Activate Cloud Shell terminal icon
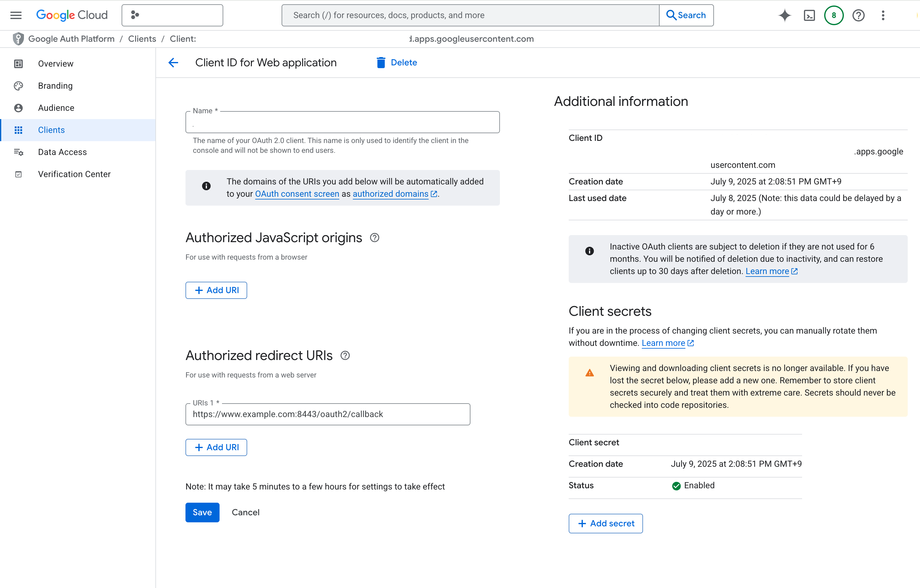 click(809, 15)
